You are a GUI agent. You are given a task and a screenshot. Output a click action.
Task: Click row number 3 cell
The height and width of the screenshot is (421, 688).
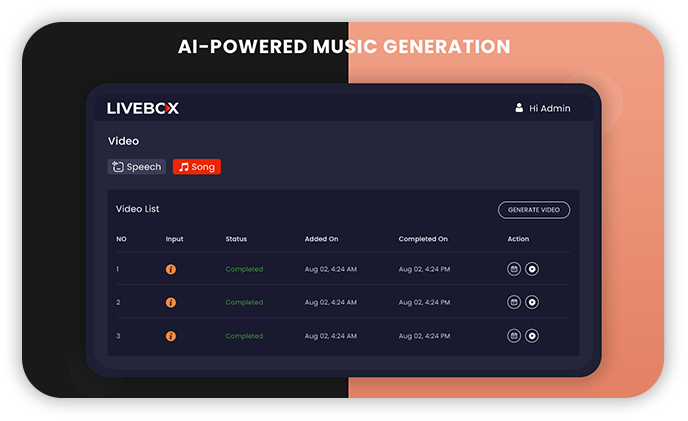118,336
